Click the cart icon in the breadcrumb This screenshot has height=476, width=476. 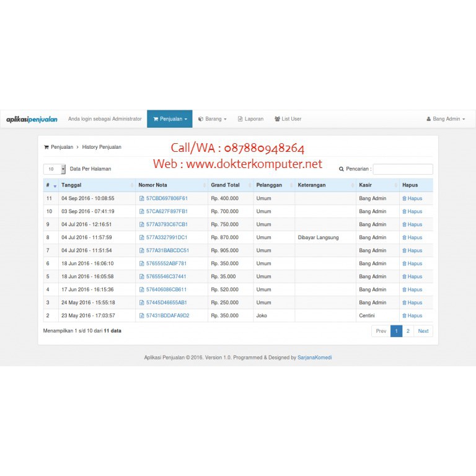pos(46,148)
